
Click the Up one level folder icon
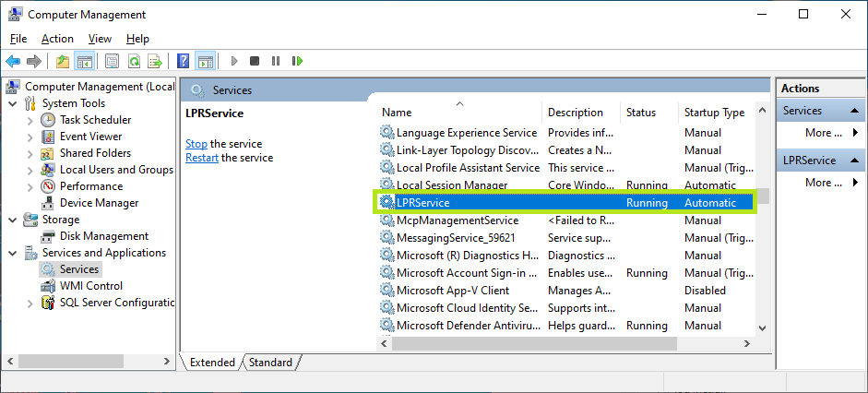click(x=63, y=61)
